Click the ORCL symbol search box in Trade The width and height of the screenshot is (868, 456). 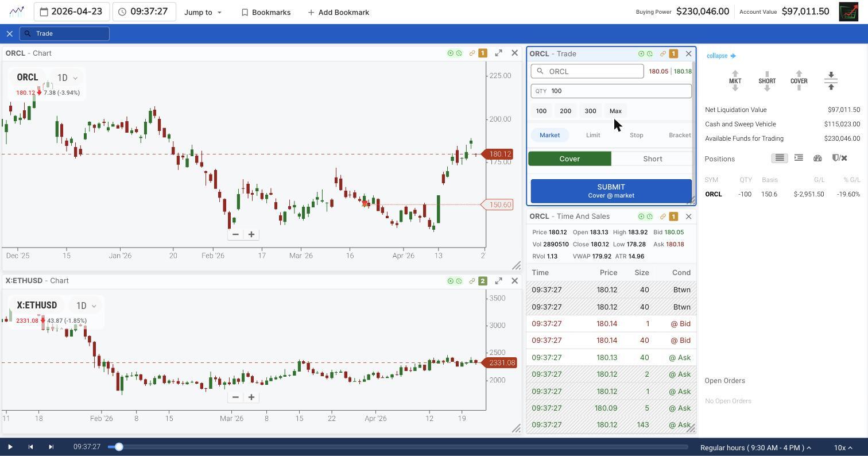point(587,71)
